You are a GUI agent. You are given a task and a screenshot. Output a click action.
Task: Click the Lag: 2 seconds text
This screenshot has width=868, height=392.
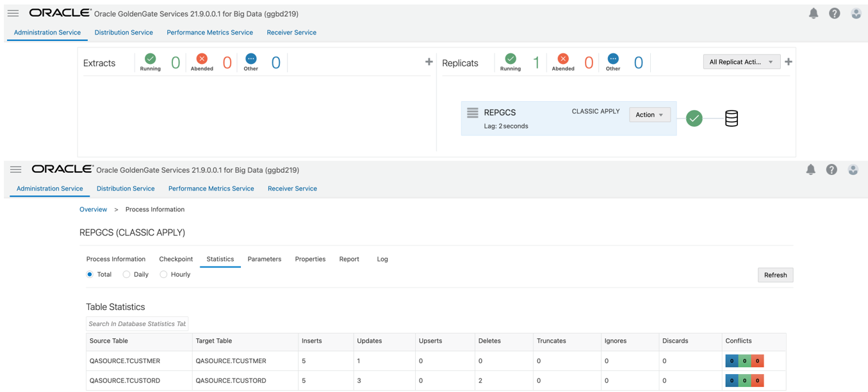[506, 126]
